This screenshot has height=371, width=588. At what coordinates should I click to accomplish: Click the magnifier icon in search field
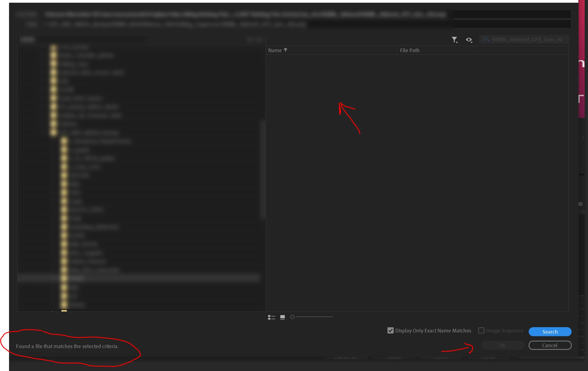pos(485,39)
